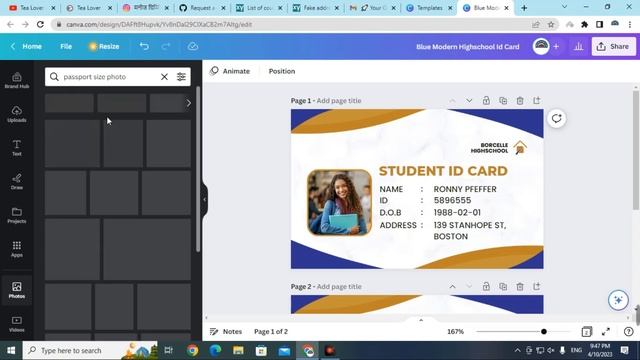The width and height of the screenshot is (640, 360).
Task: Open the browser tab list dropdown
Action: click(564, 7)
